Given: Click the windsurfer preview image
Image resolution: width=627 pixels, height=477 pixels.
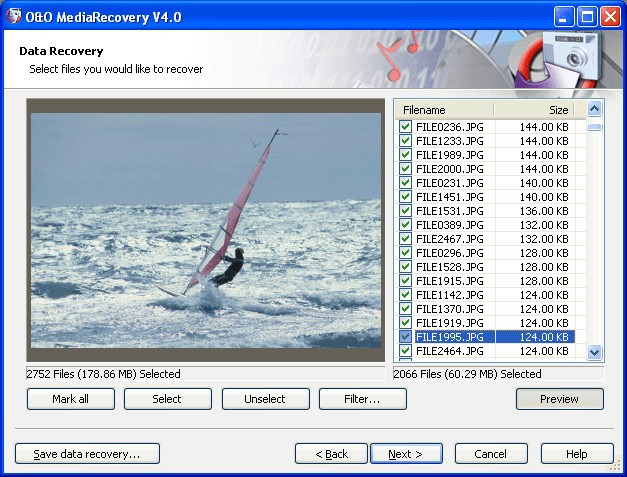Looking at the screenshot, I should point(206,231).
